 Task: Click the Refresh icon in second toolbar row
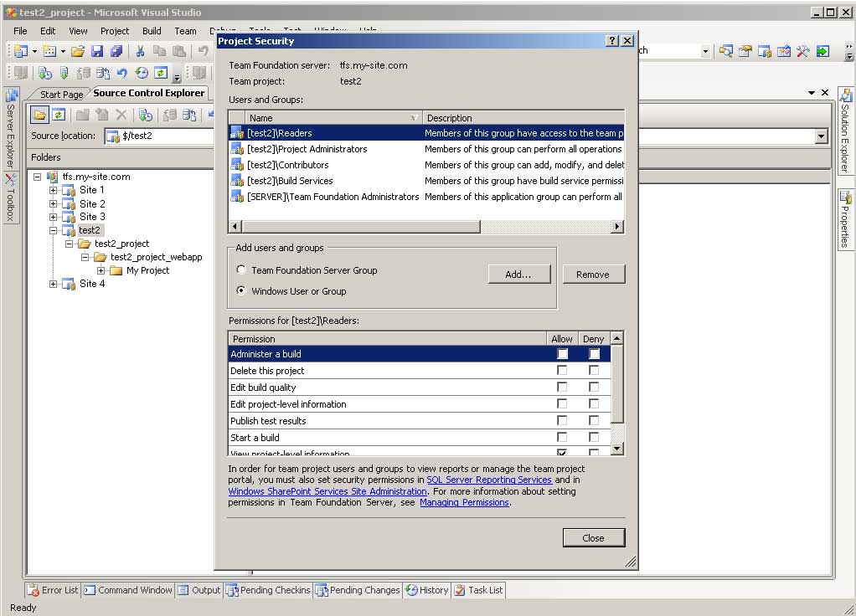click(x=161, y=73)
